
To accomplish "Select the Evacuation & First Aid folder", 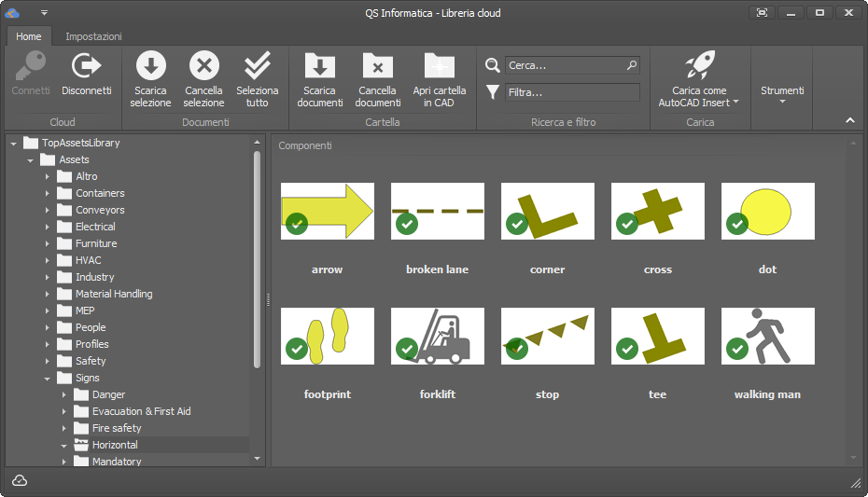I will [x=141, y=411].
